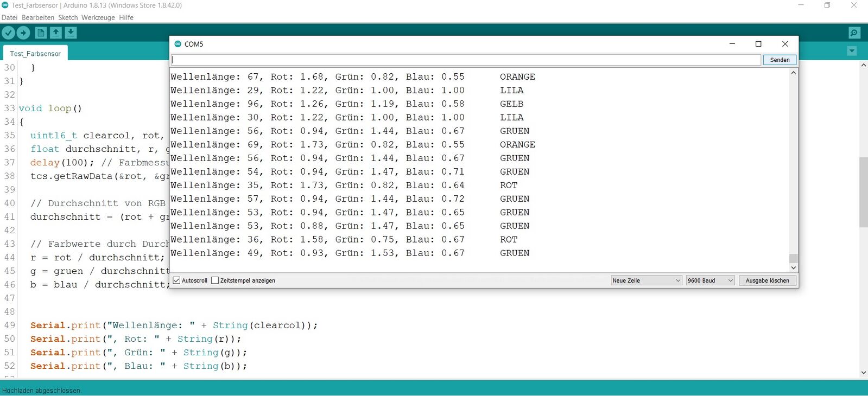The height and width of the screenshot is (396, 868).
Task: Click the serial output vertical scrollbar thumb
Action: [793, 258]
